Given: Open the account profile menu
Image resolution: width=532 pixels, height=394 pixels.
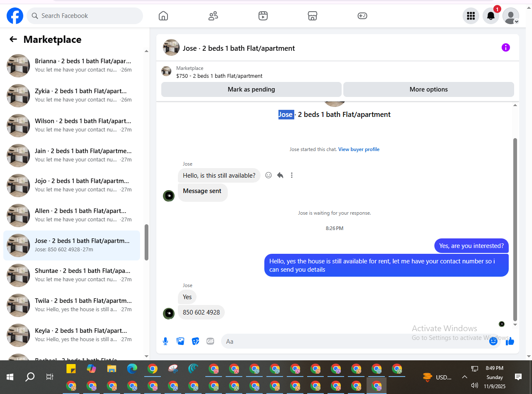Looking at the screenshot, I should click(x=511, y=16).
